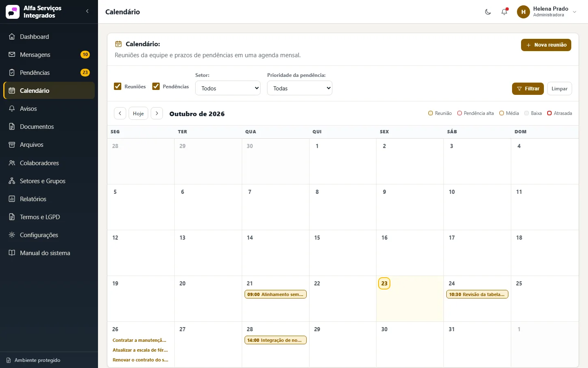Viewport: 588px width, 368px height.
Task: Open the Renovar o contrato pending item
Action: point(141,360)
